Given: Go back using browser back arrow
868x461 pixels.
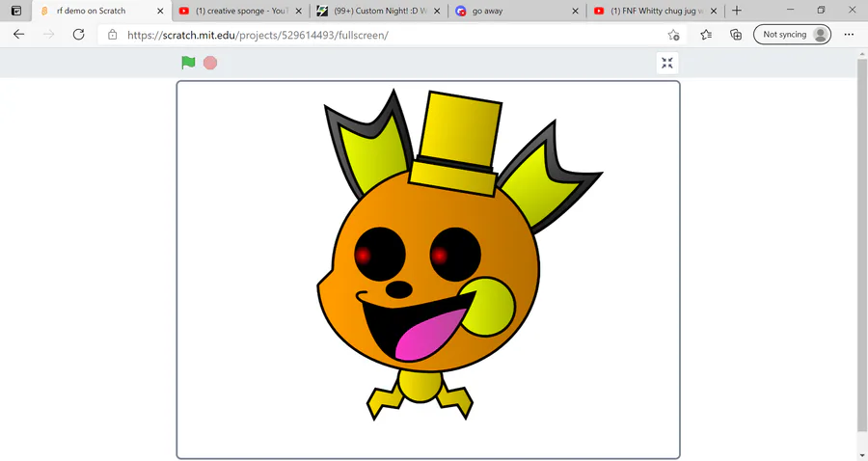Looking at the screenshot, I should tap(19, 35).
